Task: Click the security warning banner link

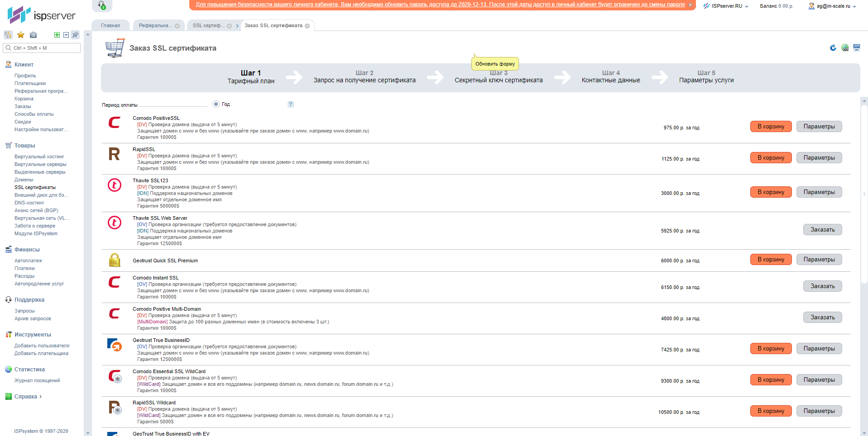Action: pyautogui.click(x=440, y=5)
